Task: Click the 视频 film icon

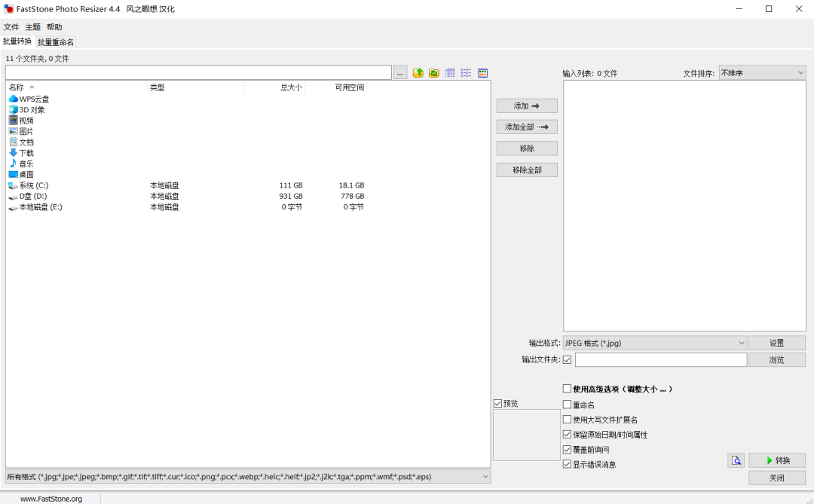Action: pos(13,121)
